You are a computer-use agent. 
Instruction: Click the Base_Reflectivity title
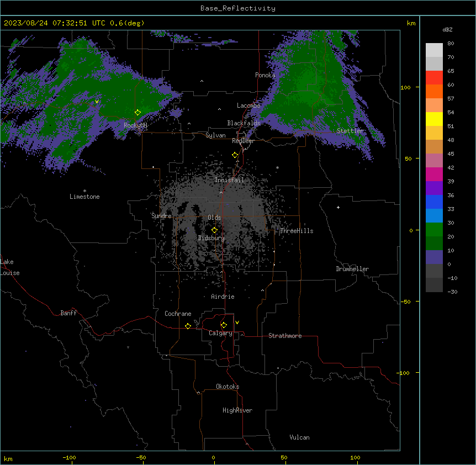pos(238,8)
